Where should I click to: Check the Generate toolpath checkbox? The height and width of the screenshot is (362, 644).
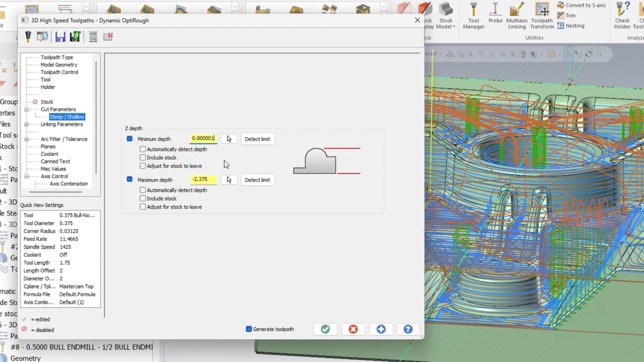[x=249, y=329]
